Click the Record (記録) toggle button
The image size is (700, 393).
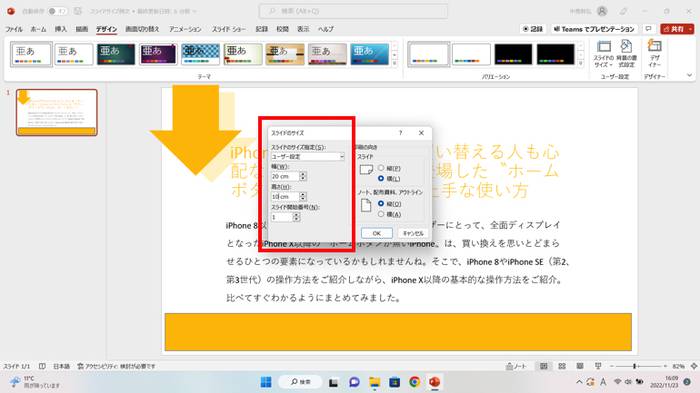point(533,29)
